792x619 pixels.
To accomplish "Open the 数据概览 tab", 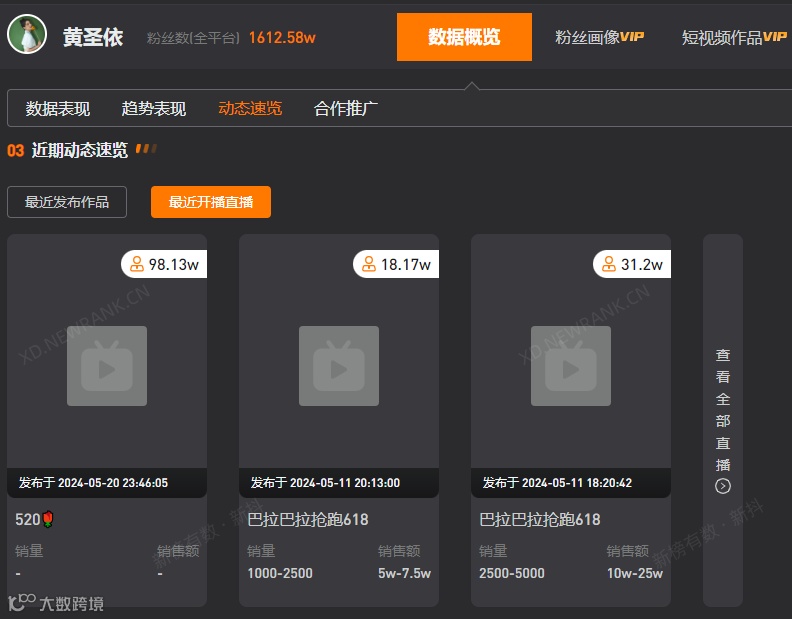I will pyautogui.click(x=464, y=37).
